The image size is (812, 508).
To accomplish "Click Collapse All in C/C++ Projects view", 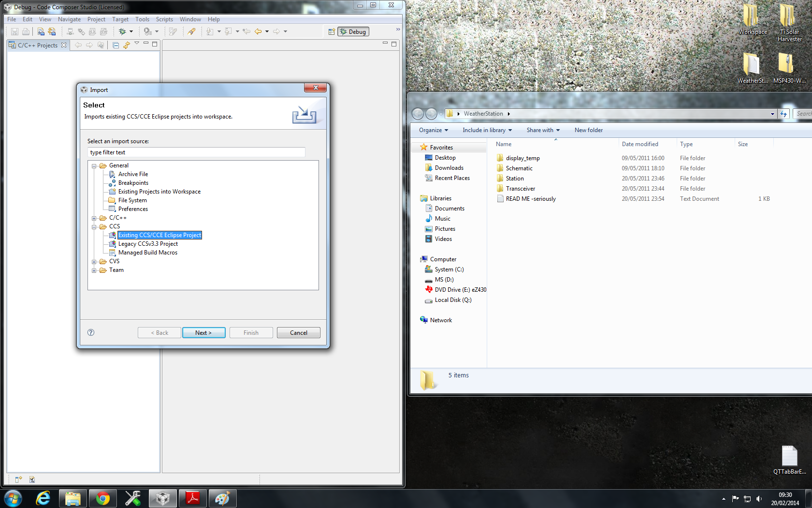I will tap(116, 45).
